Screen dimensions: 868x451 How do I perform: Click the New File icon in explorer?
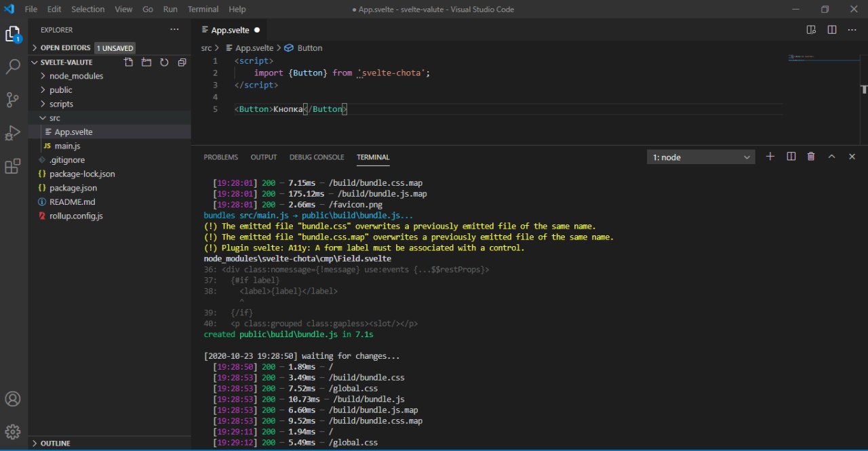click(129, 62)
